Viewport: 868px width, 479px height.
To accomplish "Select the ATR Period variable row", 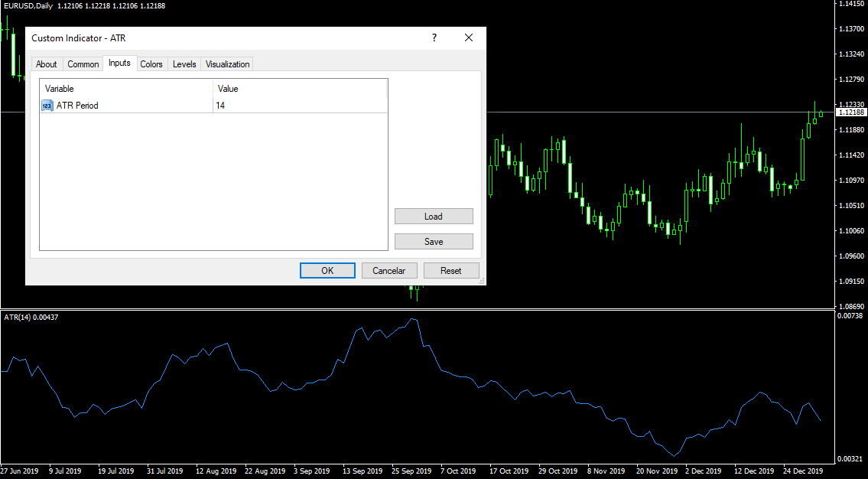I will pos(213,106).
